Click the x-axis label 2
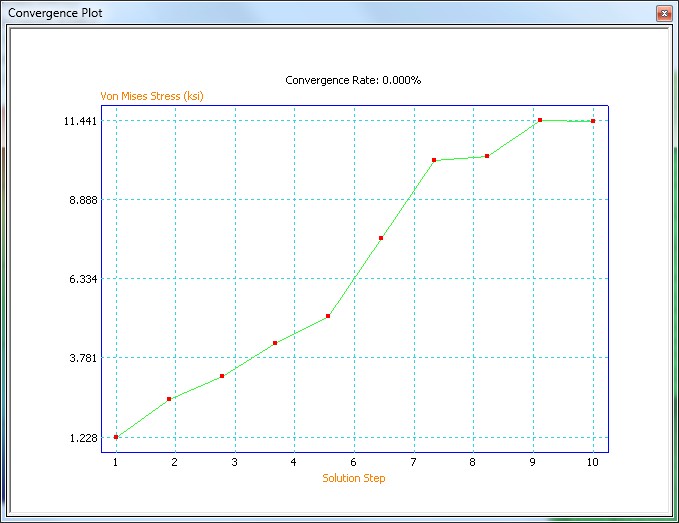Viewport: 679px width, 523px height. (174, 462)
